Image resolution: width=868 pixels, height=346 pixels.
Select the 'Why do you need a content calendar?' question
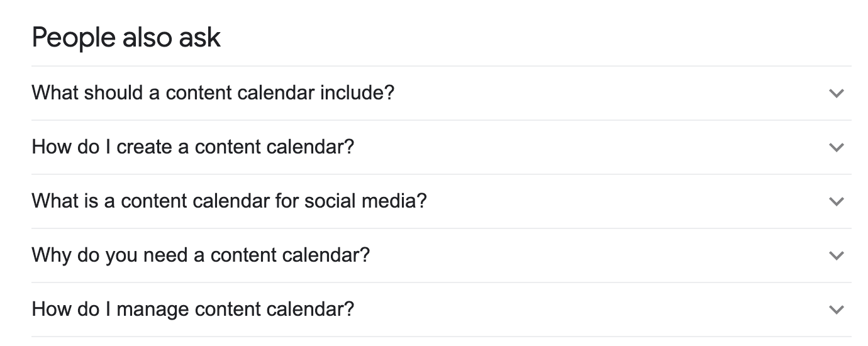pyautogui.click(x=201, y=255)
